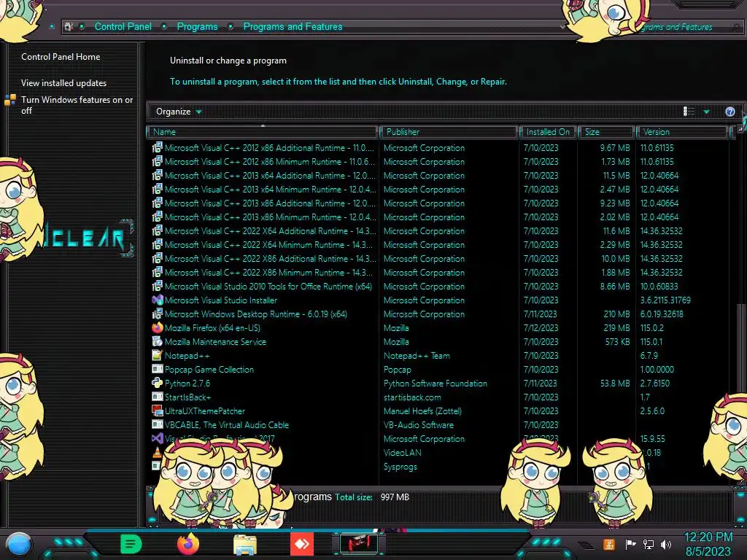This screenshot has height=560, width=747.
Task: Open the network tray icon
Action: 649,544
